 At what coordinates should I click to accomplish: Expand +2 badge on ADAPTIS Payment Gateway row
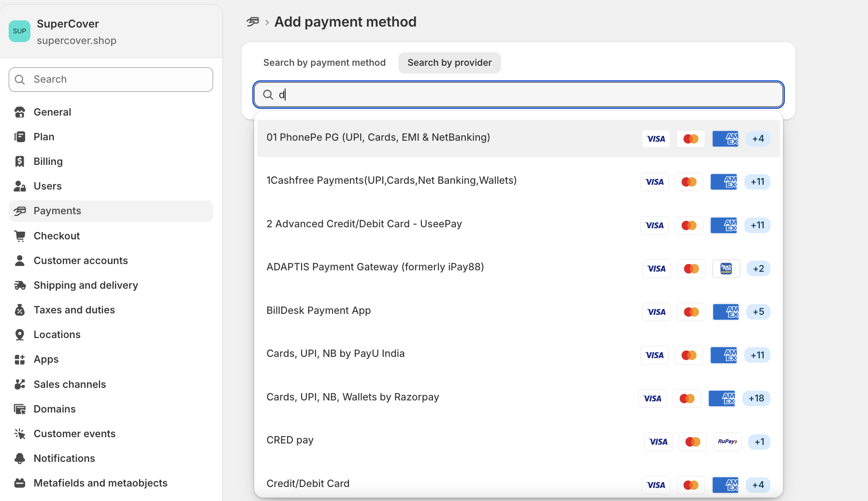(758, 268)
